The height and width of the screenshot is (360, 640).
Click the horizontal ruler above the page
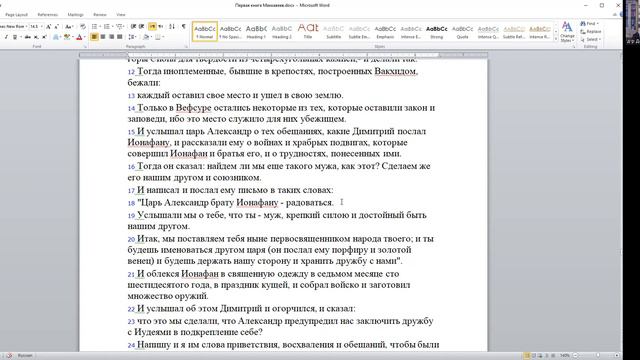283,55
